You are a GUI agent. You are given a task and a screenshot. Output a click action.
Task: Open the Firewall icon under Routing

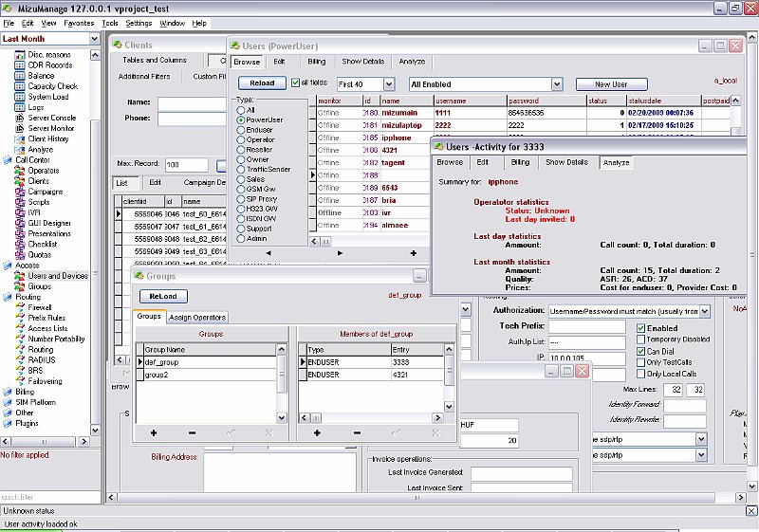coord(19,307)
